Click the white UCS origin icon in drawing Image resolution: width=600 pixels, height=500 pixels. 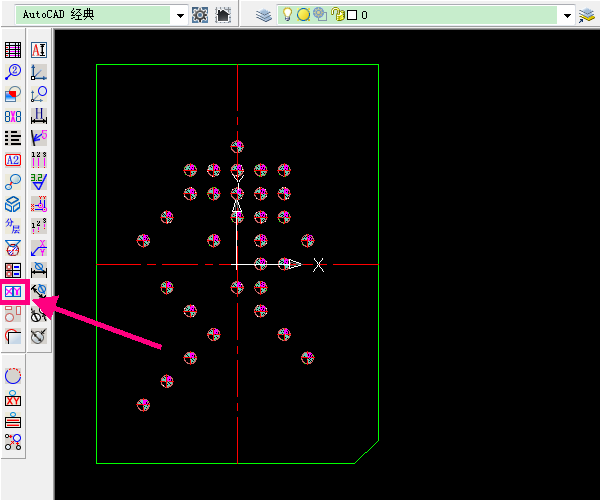click(237, 264)
